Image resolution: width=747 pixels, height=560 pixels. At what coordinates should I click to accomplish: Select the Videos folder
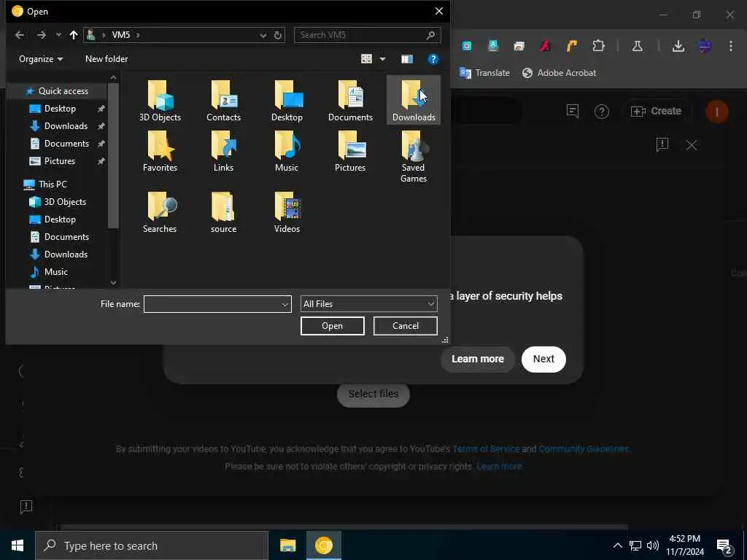[x=287, y=212]
